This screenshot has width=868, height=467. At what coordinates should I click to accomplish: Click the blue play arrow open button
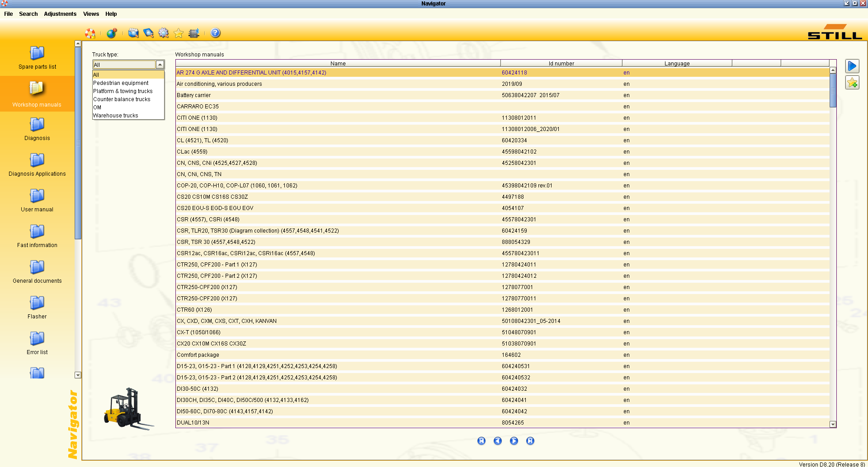pyautogui.click(x=852, y=66)
